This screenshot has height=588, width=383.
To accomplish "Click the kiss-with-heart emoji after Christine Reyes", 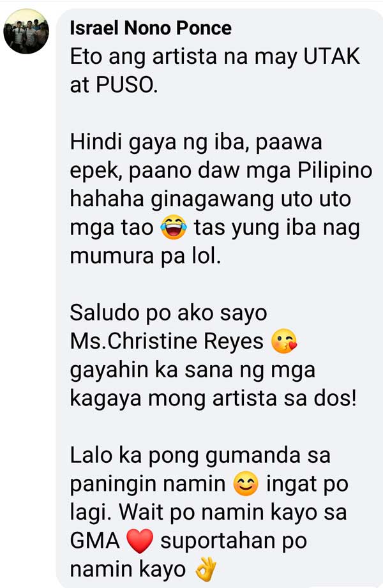I will (x=284, y=342).
